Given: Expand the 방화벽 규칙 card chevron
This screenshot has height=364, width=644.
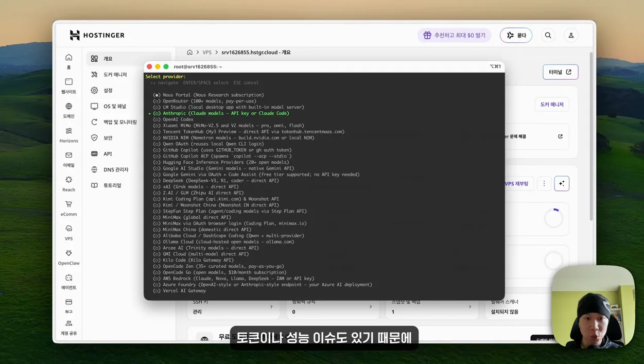Looking at the screenshot, I should coord(371,307).
